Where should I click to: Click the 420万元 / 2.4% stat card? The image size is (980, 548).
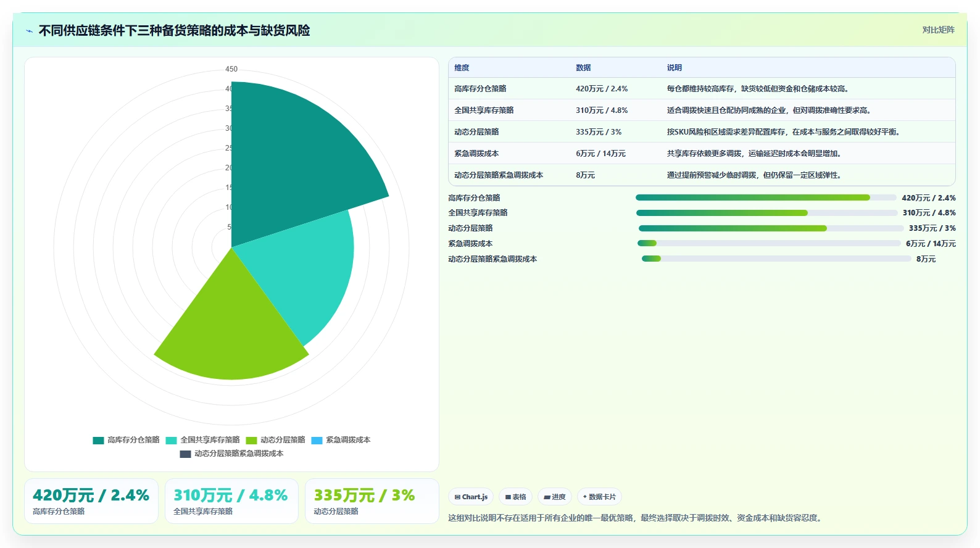click(91, 501)
